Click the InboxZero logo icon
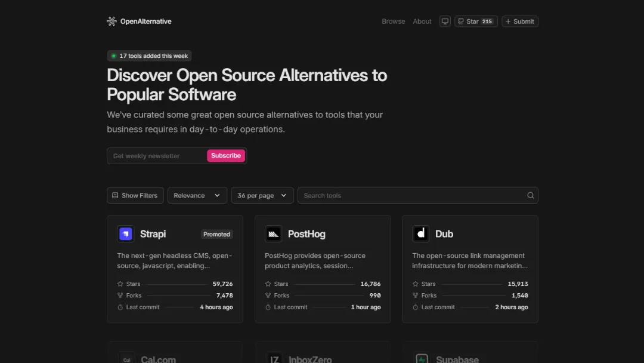This screenshot has height=363, width=644. (x=274, y=358)
